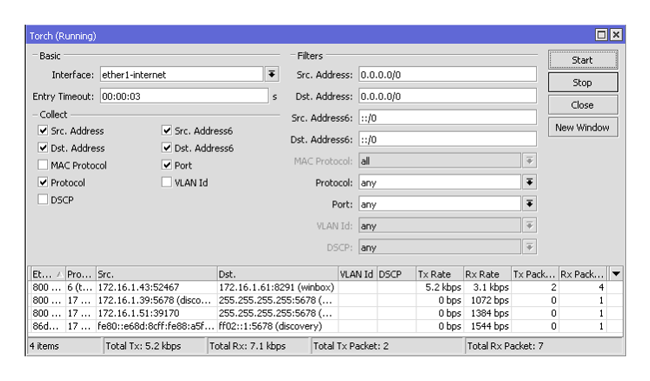Toggle the Dst. Address6 checkbox
This screenshot has height=381, width=650.
pos(167,148)
